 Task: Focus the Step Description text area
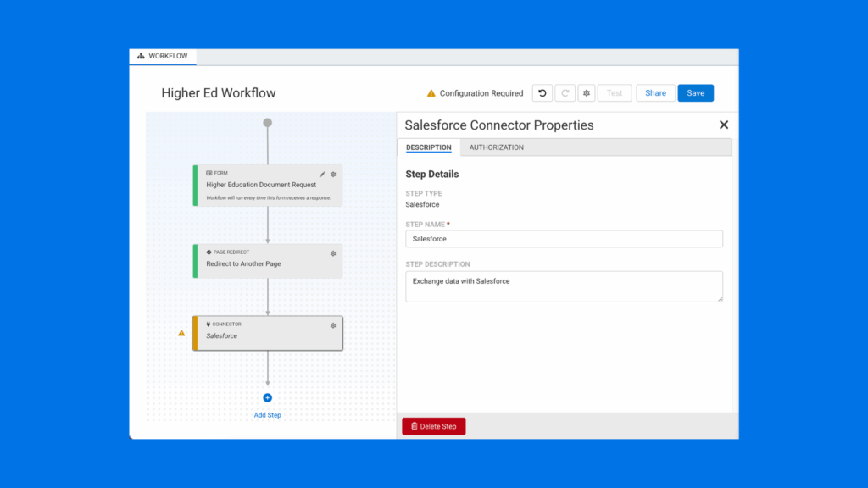click(564, 286)
